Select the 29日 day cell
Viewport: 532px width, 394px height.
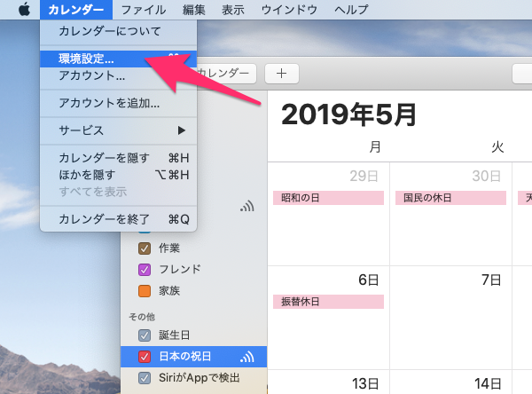tap(328, 214)
